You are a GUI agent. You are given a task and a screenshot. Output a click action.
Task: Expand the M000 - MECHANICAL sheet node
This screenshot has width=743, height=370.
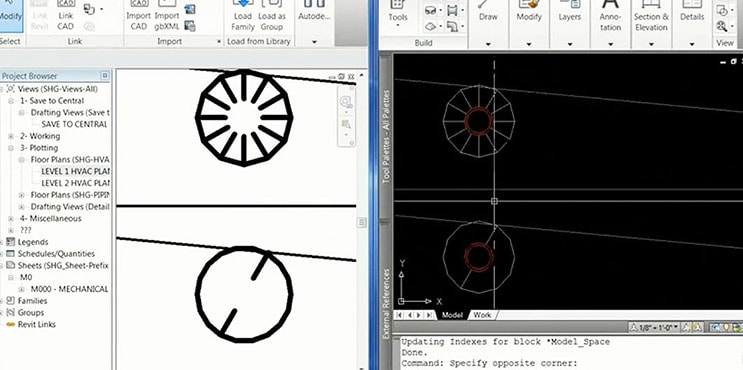tap(21, 289)
